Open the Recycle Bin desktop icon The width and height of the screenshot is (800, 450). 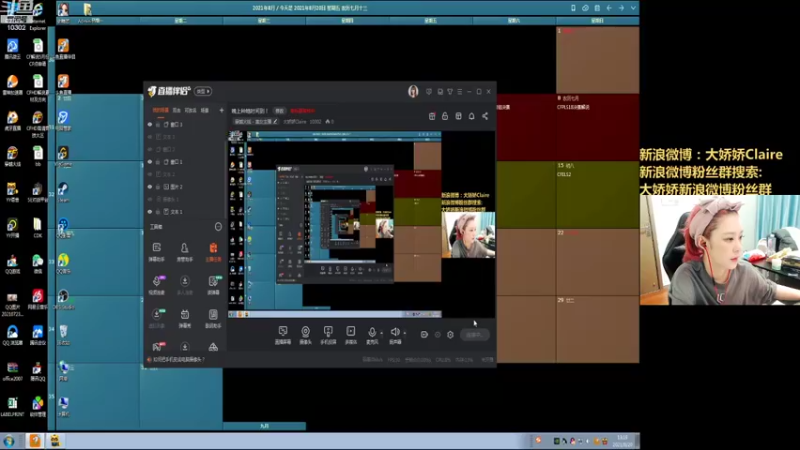(63, 334)
